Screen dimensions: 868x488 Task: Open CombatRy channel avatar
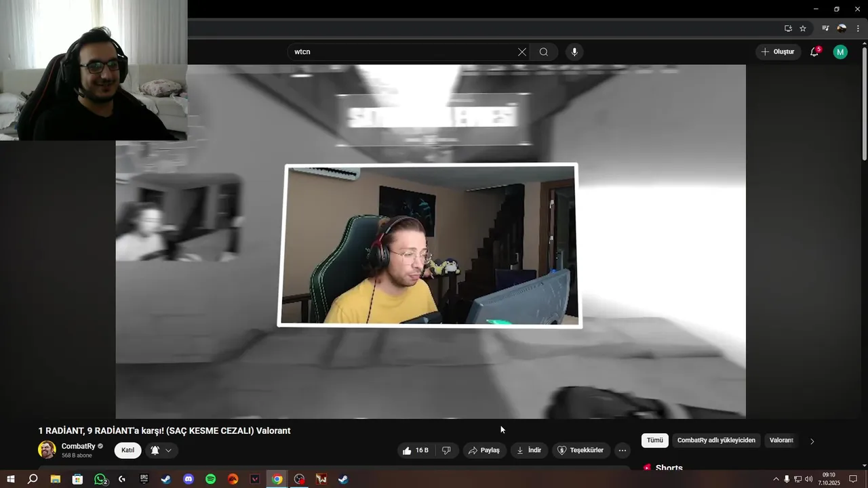(47, 450)
